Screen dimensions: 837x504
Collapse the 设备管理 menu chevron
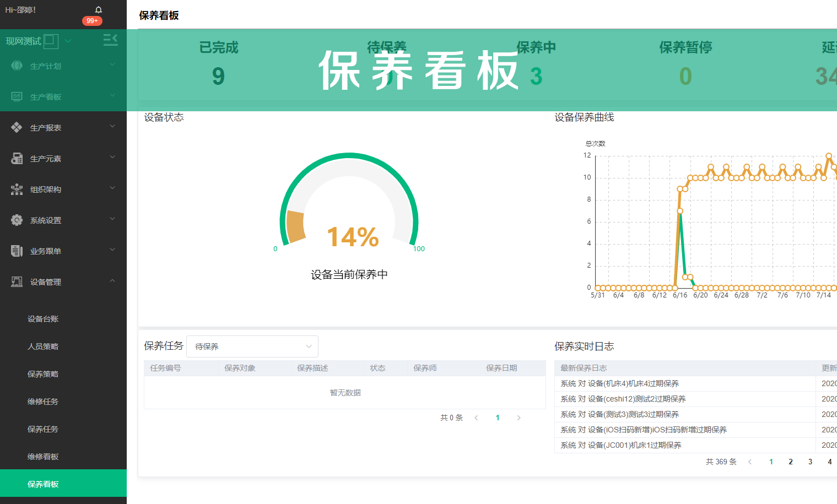(112, 281)
